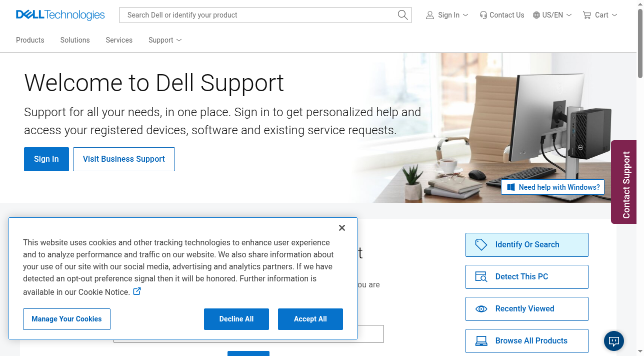Expand the Support menu chevron
The width and height of the screenshot is (644, 356).
(x=179, y=40)
